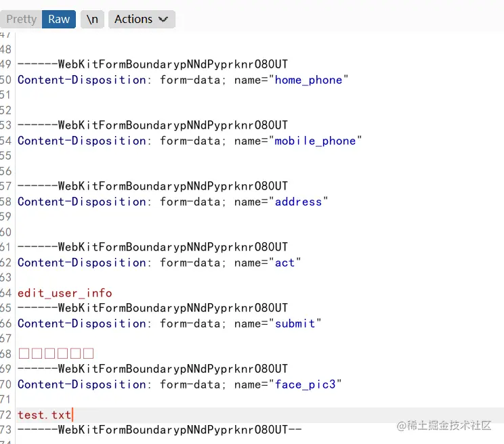This screenshot has width=504, height=444.
Task: Click the garbled box characters on line 68
Action: (56, 353)
